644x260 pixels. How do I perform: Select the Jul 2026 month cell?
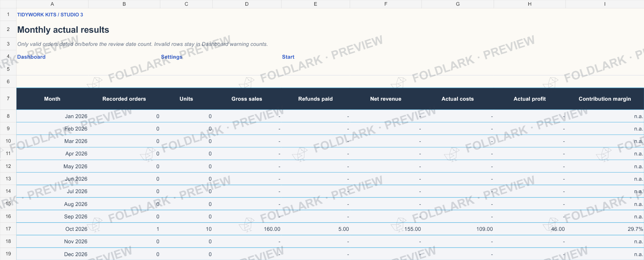(52, 191)
